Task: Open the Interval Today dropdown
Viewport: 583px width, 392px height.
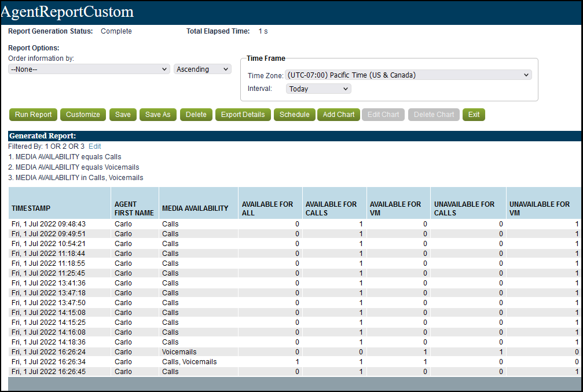Action: [318, 89]
